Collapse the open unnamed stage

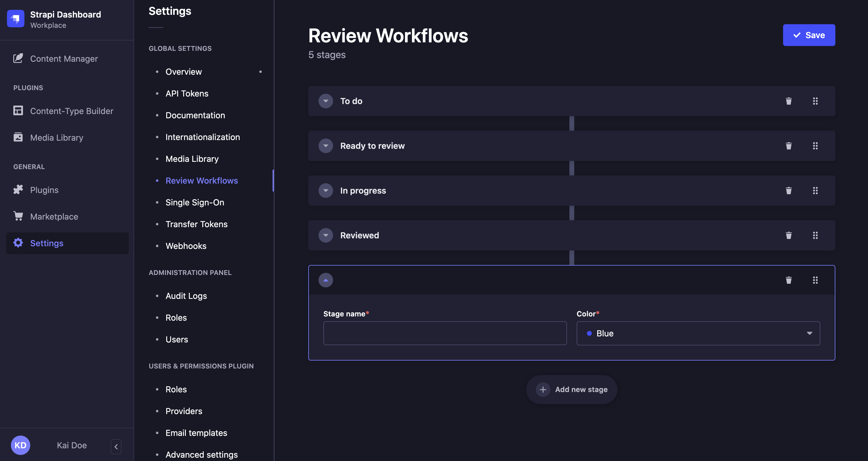325,280
